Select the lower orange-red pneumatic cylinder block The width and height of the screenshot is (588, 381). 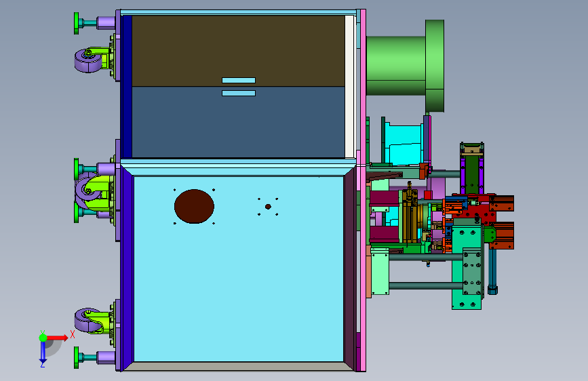pos(501,235)
